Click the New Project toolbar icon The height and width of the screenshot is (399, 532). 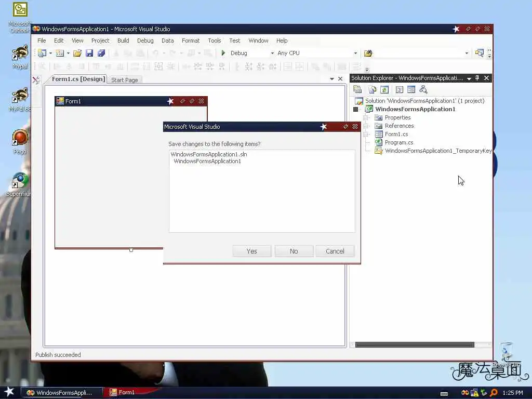pyautogui.click(x=42, y=53)
